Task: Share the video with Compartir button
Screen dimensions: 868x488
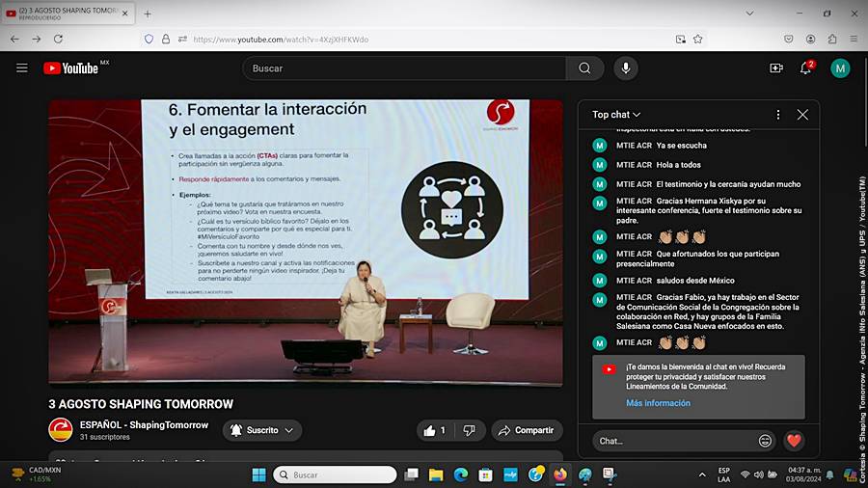Action: [x=527, y=430]
